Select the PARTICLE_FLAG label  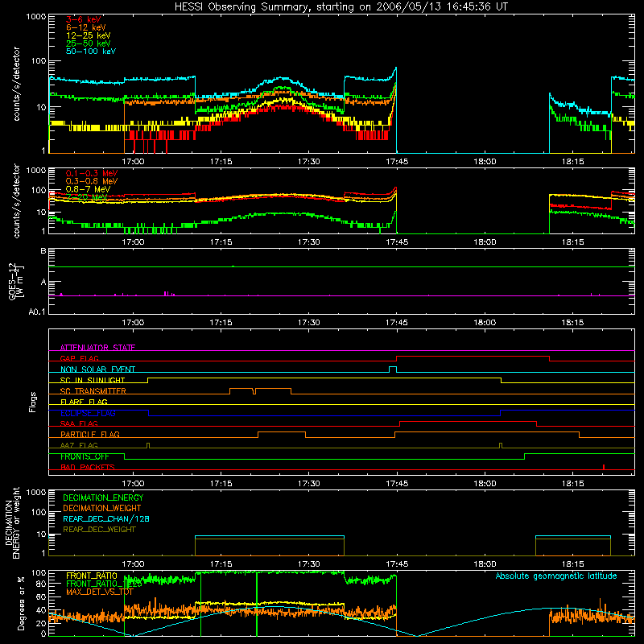[90, 435]
